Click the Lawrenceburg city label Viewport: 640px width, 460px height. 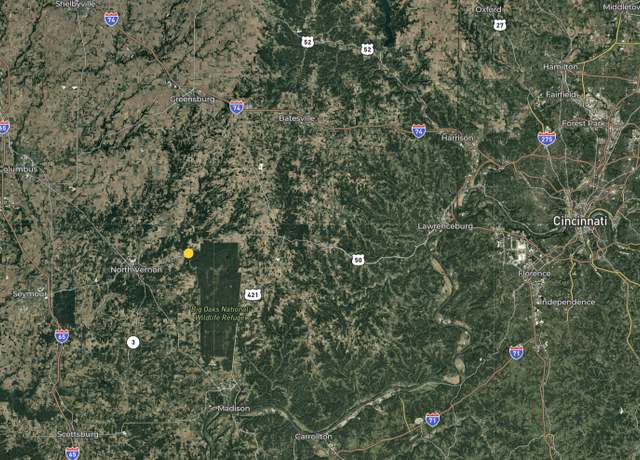click(445, 226)
